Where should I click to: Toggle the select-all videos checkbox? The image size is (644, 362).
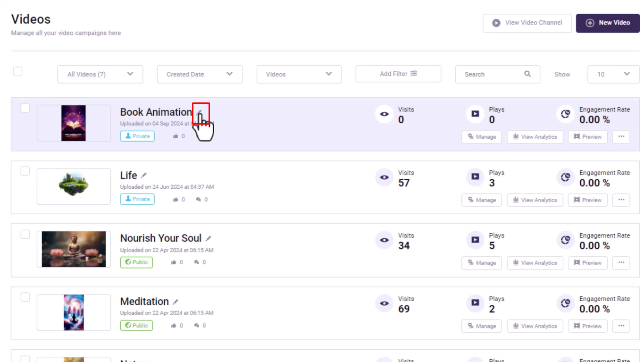pyautogui.click(x=17, y=71)
